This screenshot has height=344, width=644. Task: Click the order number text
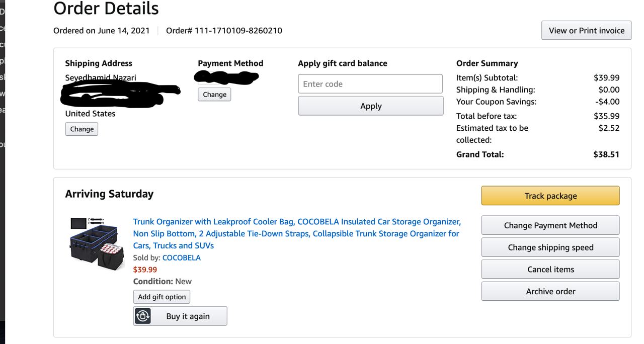click(x=224, y=31)
